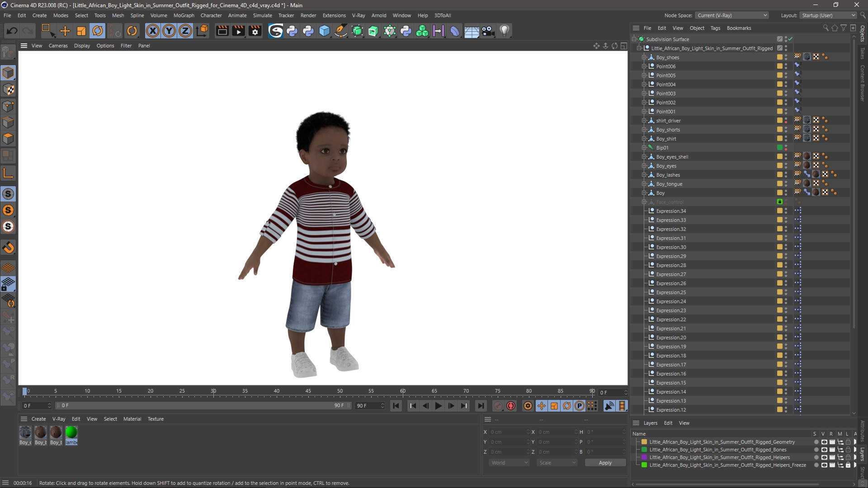
Task: Open Object Manager Tags menu
Action: pyautogui.click(x=715, y=28)
